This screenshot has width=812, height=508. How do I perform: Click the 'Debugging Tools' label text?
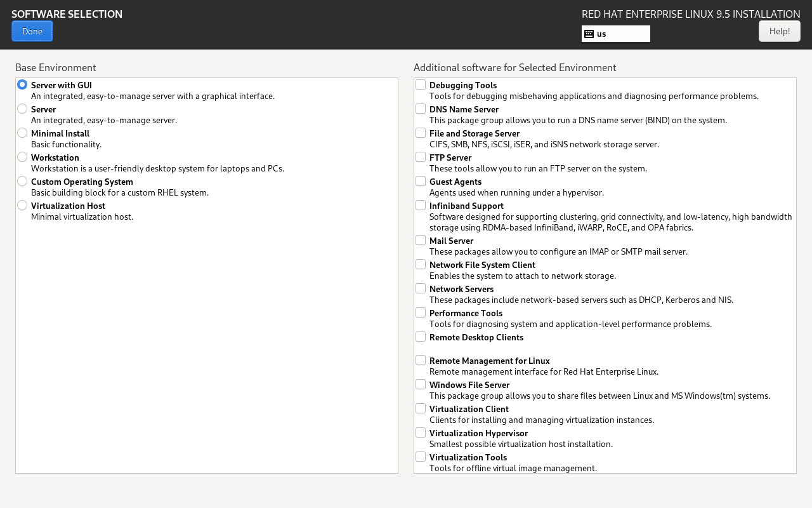(463, 85)
